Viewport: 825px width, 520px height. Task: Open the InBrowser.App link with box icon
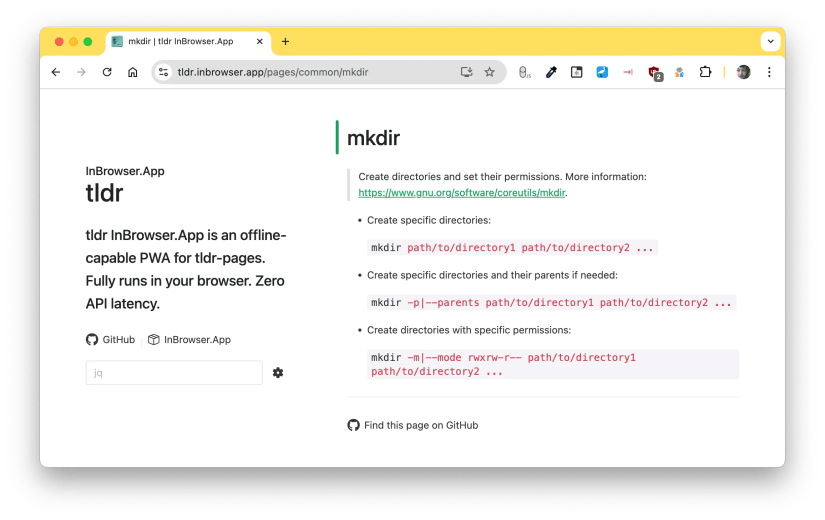(x=189, y=339)
